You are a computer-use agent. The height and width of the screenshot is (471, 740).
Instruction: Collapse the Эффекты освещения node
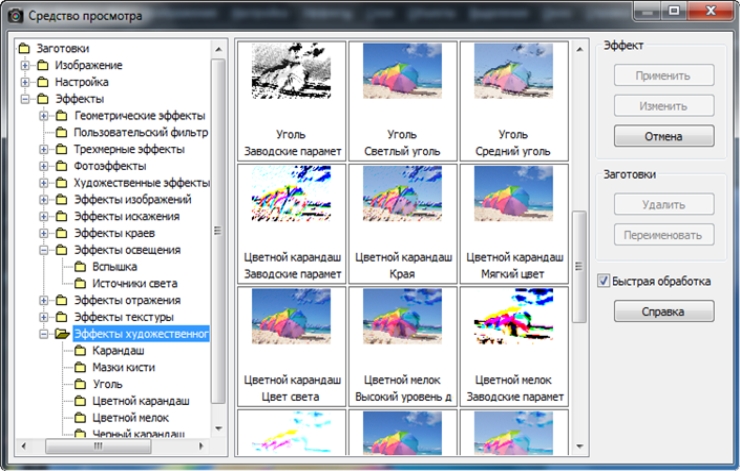pyautogui.click(x=44, y=250)
